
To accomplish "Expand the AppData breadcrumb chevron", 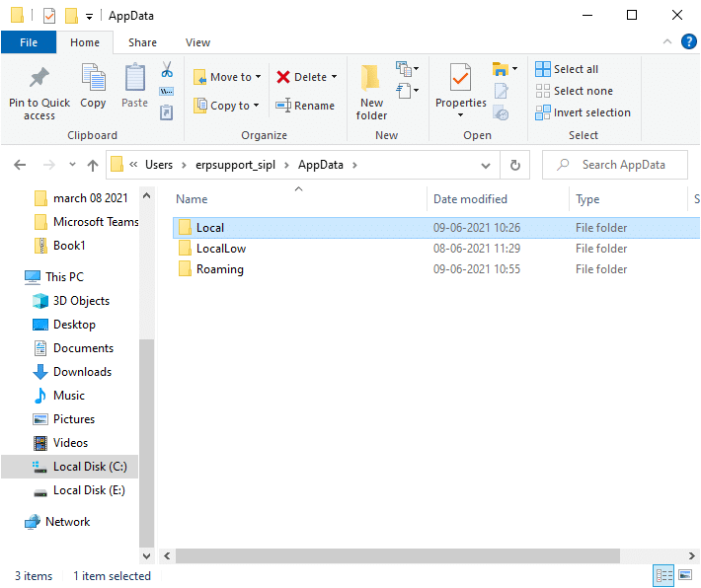I will coord(354,166).
